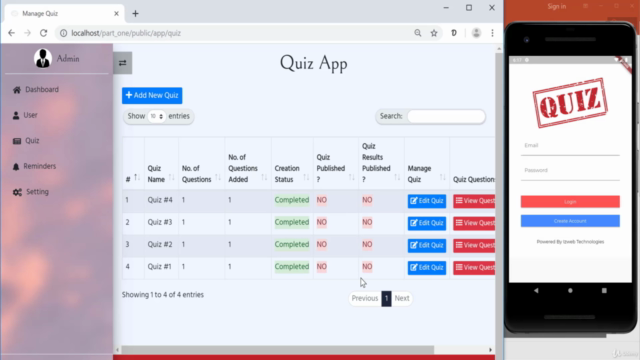Click the D extension icon
The image size is (640, 360).
coord(454,33)
